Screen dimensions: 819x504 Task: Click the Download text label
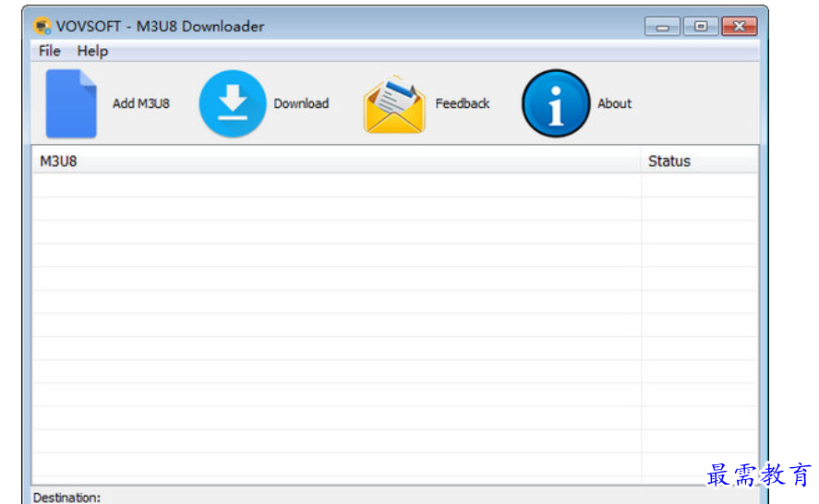(301, 103)
